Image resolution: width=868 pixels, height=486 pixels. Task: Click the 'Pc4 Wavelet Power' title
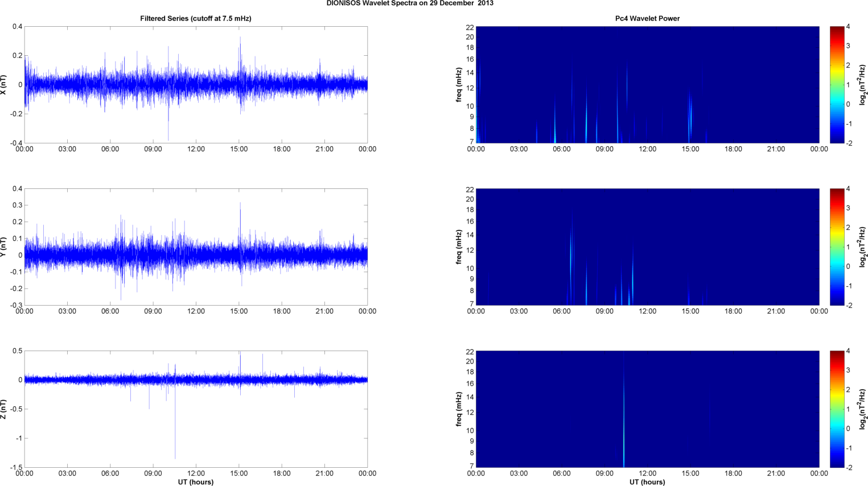647,18
